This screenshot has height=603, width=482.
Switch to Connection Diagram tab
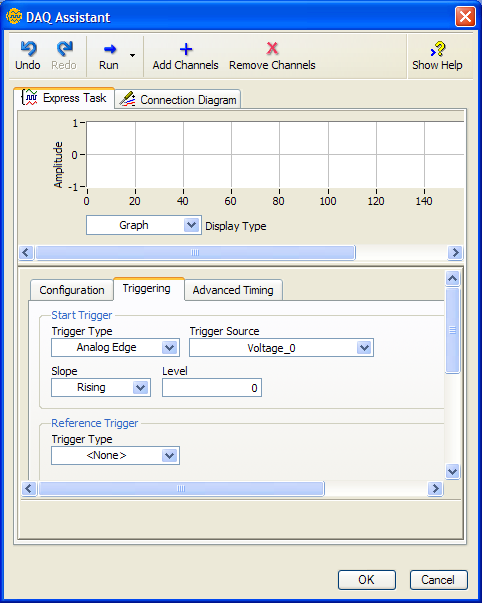(x=178, y=99)
